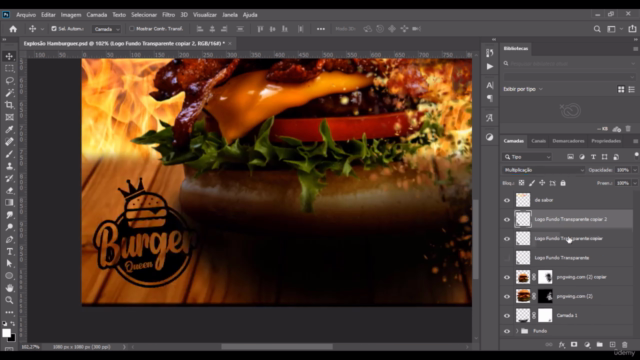640x360 pixels.
Task: Switch to the Canais tab
Action: (x=538, y=141)
